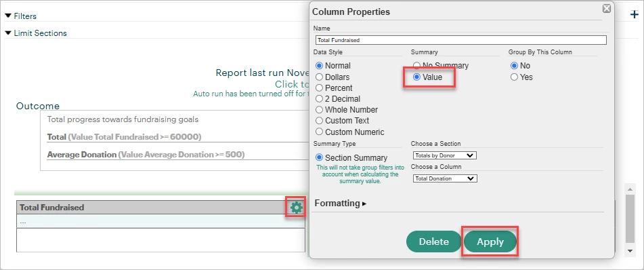The height and width of the screenshot is (270, 644).
Task: Select the Value summary option
Action: pyautogui.click(x=417, y=77)
